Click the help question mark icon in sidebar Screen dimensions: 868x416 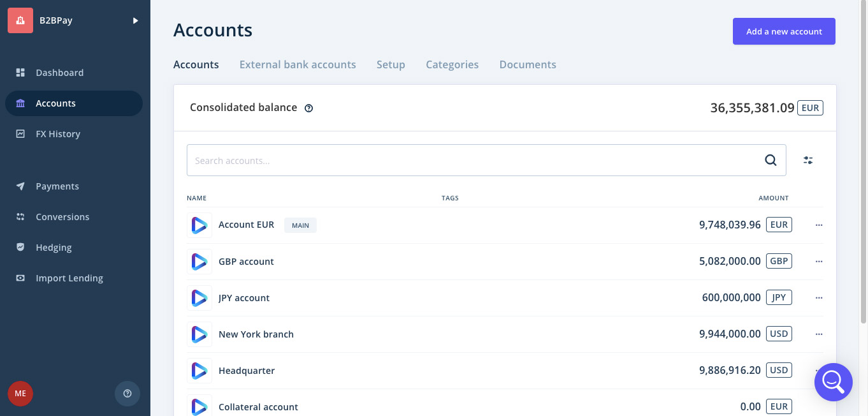pyautogui.click(x=127, y=394)
